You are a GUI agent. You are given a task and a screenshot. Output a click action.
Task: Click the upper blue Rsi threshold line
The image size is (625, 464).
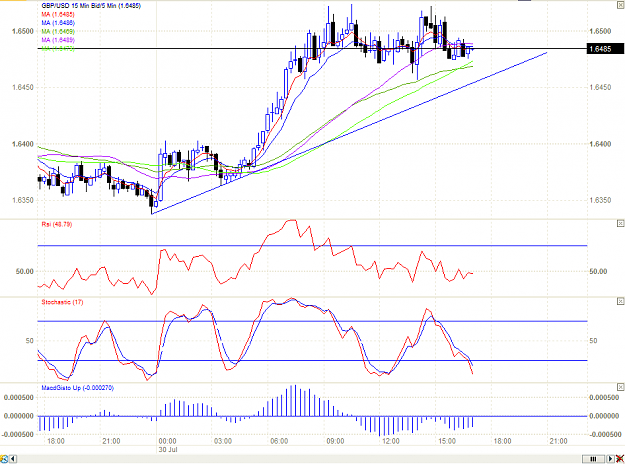[312, 246]
